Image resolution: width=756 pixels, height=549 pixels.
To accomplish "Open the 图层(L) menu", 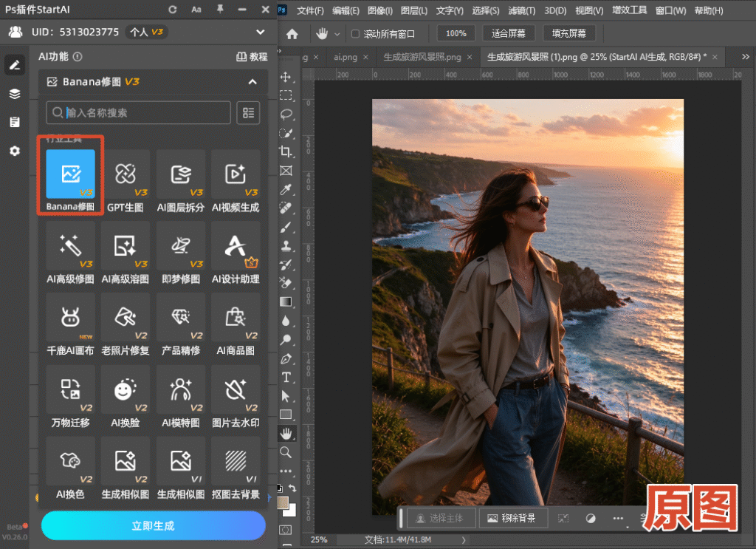I will pyautogui.click(x=414, y=10).
